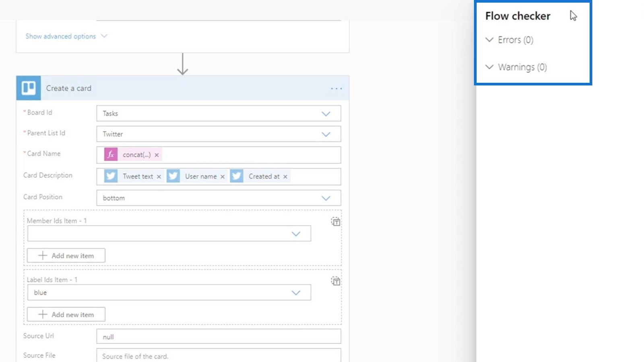Click the Trello icon on Create a card

pyautogui.click(x=29, y=88)
